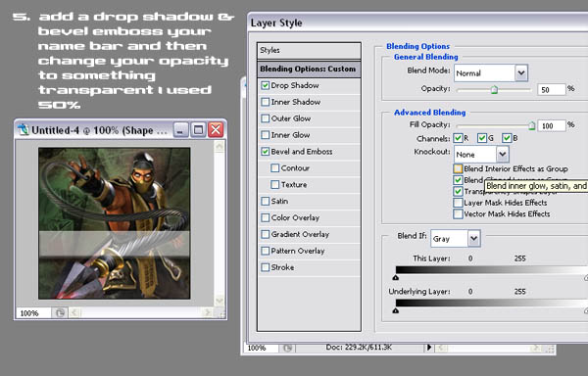Toggle the Satin checkbox
The image size is (588, 376).
(266, 201)
